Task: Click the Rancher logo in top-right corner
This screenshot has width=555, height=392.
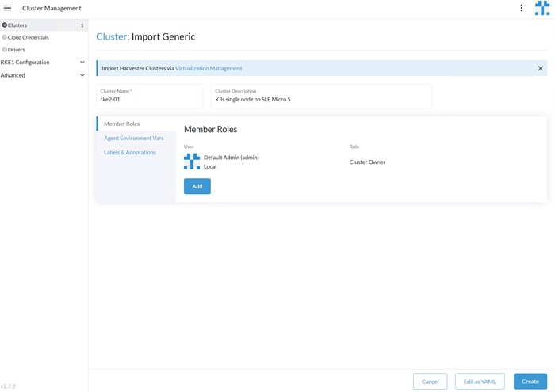Action: pos(542,8)
